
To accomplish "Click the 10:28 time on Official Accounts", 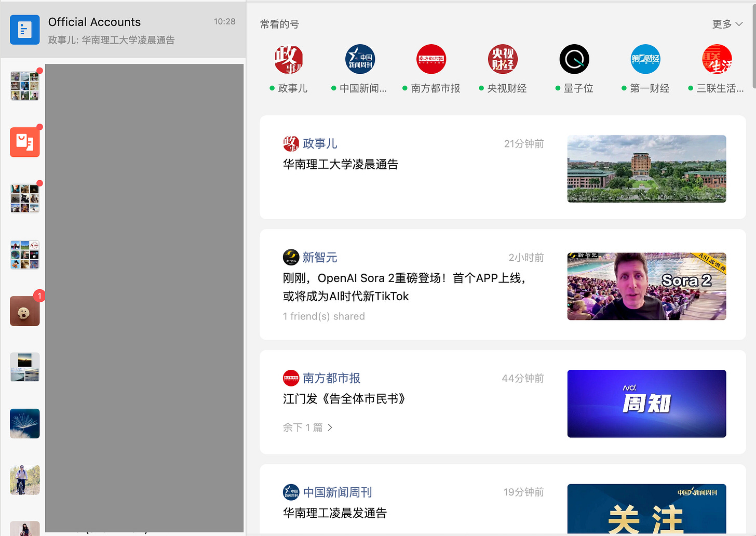I will [224, 22].
